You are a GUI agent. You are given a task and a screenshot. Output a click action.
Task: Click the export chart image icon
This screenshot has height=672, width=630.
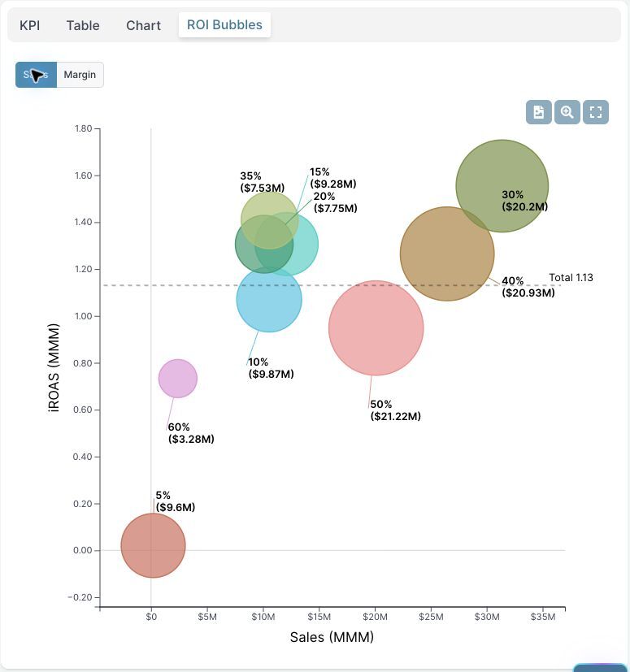[539, 112]
